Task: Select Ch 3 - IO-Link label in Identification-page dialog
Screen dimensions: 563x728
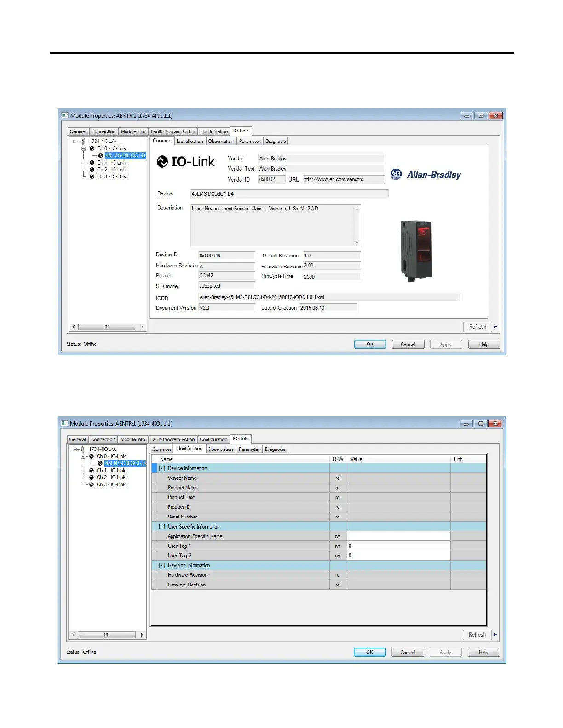Action: pos(111,484)
